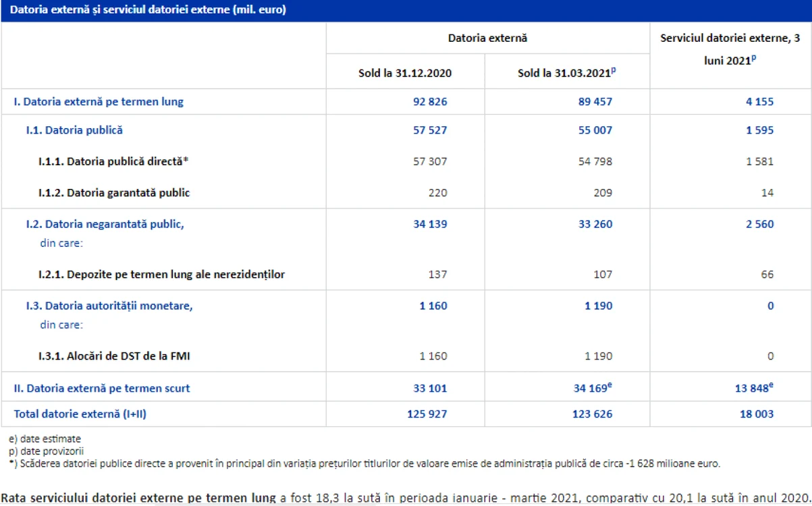Screen dimensions: 812x506
Task: Select row label 'I.3. Datoria autorității monetare,'
Action: [109, 306]
